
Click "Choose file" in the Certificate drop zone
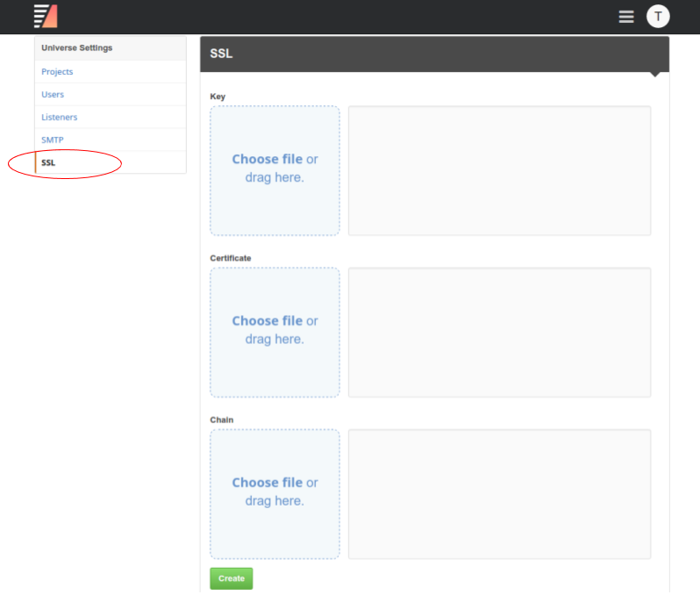pyautogui.click(x=267, y=321)
